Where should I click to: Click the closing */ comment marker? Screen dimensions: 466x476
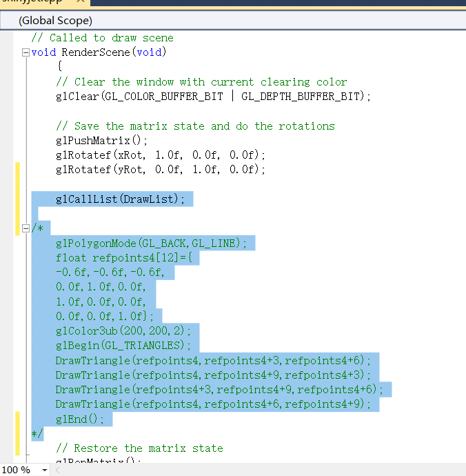[x=37, y=433]
